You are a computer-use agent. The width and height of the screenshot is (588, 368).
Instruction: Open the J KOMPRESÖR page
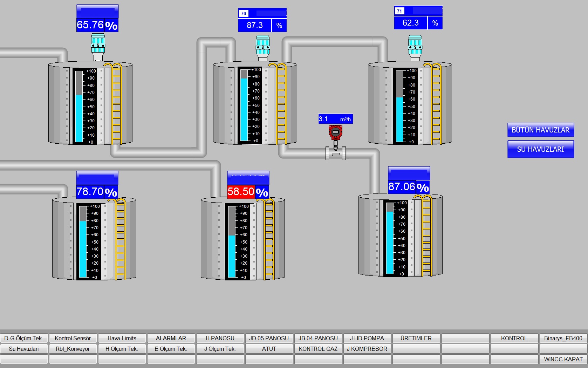point(367,349)
